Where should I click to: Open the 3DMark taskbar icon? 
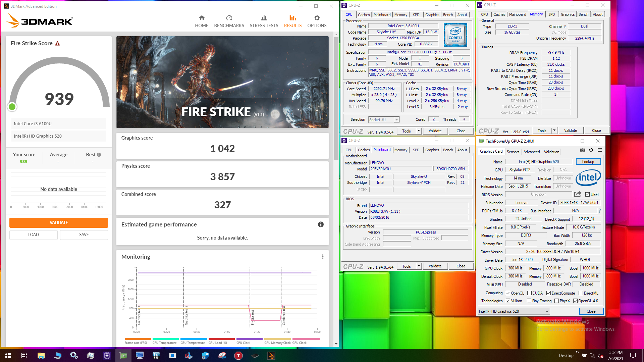click(x=271, y=356)
